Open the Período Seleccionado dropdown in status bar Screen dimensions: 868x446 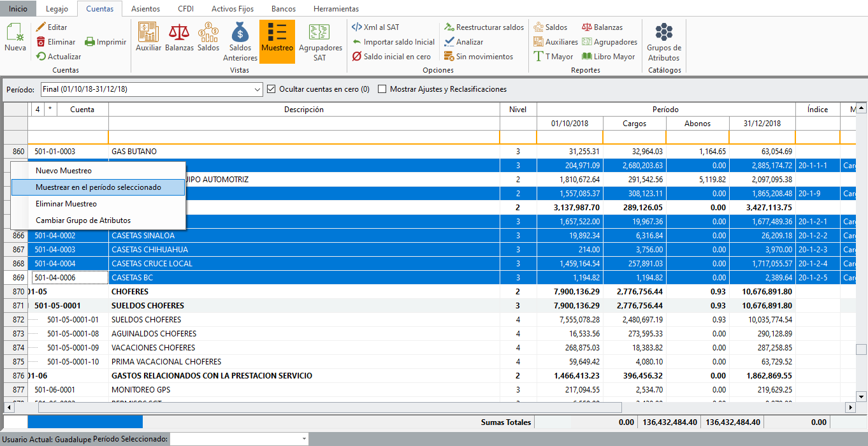coord(303,439)
